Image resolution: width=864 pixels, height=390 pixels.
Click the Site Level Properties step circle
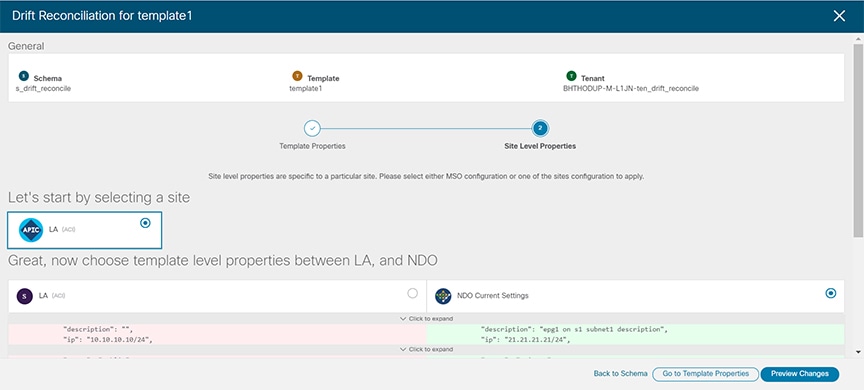click(540, 128)
